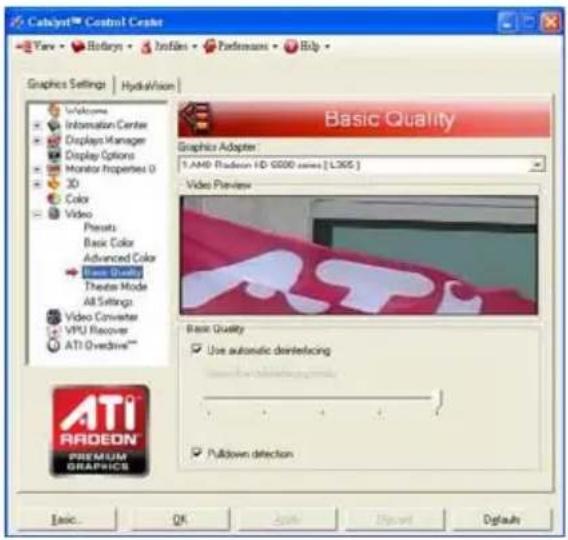Image resolution: width=568 pixels, height=540 pixels.
Task: Toggle Use automatic deinterlacing checkbox
Action: pyautogui.click(x=196, y=349)
